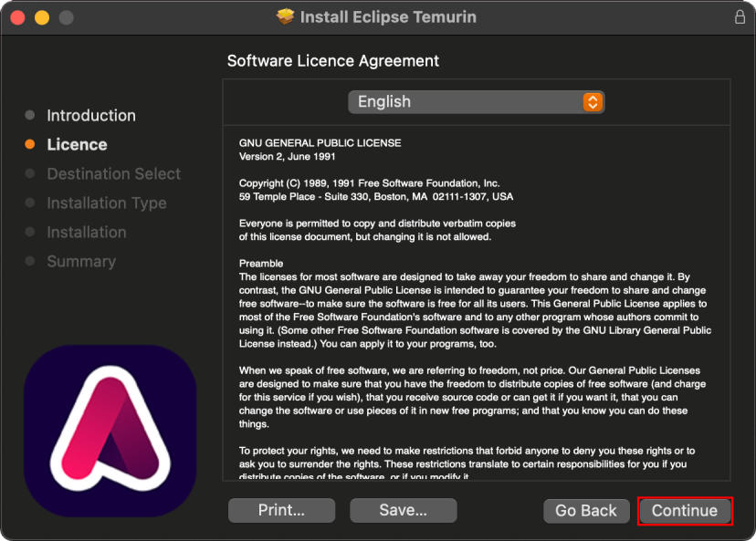Click the GNU General Public License heading text
Viewport: 756px width, 541px height.
click(x=320, y=143)
